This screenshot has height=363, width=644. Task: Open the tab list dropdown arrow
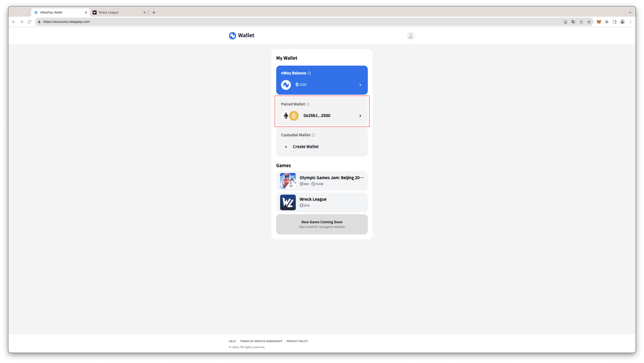pos(630,12)
